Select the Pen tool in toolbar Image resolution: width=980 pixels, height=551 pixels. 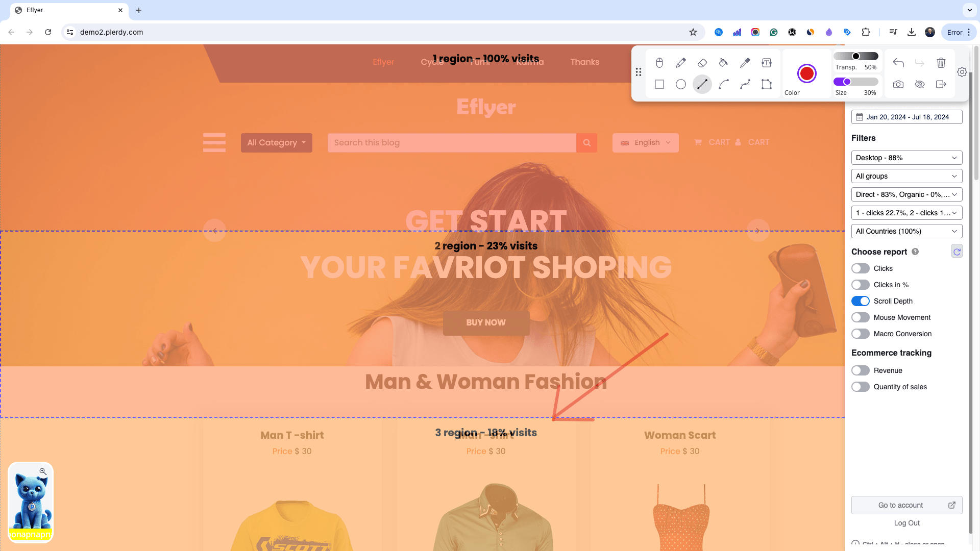point(680,62)
